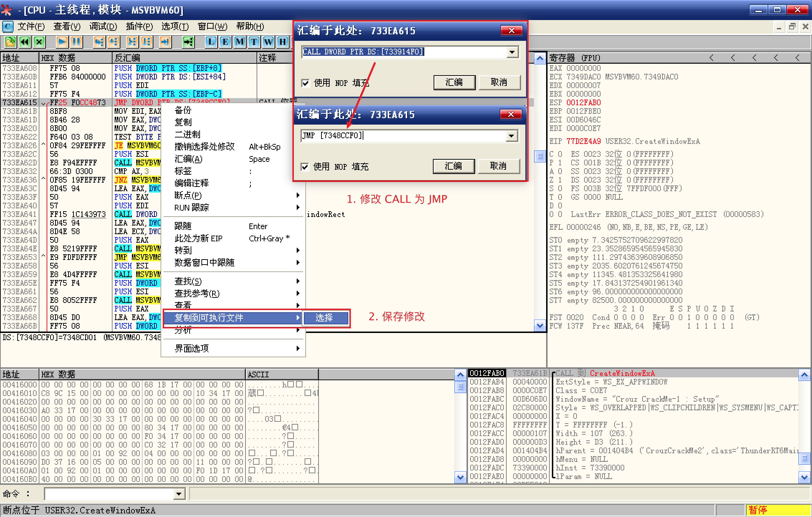Run the program (play icon)

(62, 42)
